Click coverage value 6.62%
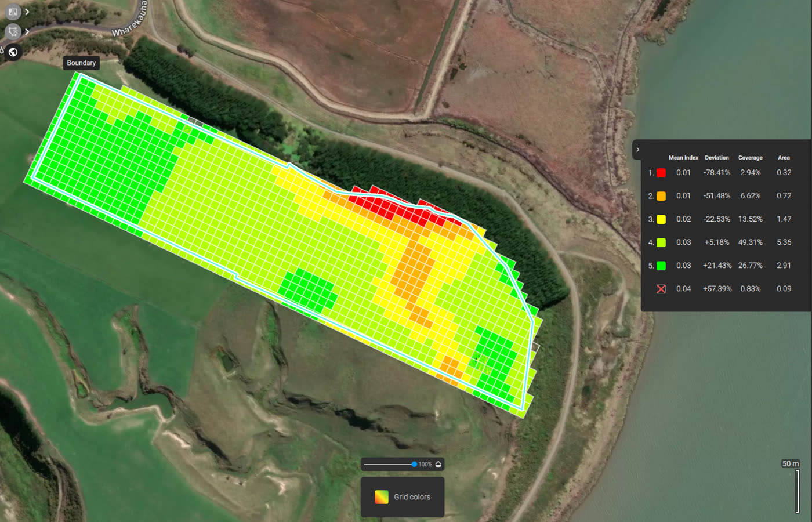Screen dimensions: 812x522 coord(751,196)
